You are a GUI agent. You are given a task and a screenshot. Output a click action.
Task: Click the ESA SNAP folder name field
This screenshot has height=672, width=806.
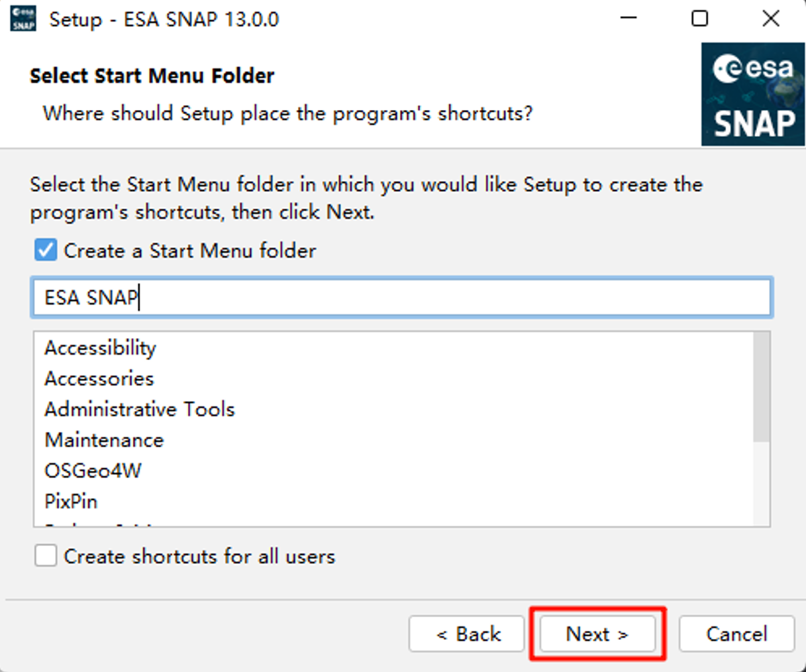point(401,298)
